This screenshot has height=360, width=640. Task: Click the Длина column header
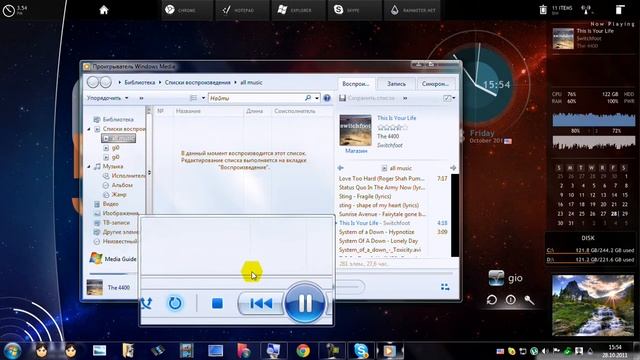pos(255,111)
